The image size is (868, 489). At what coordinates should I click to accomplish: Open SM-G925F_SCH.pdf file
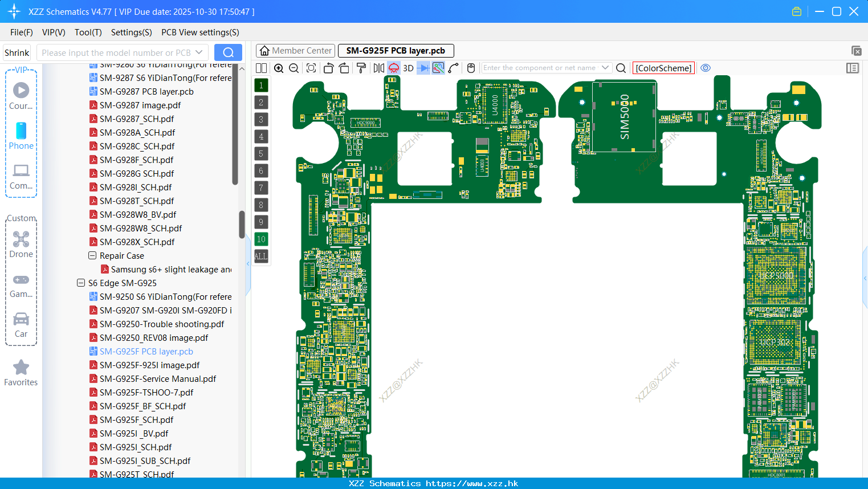136,420
